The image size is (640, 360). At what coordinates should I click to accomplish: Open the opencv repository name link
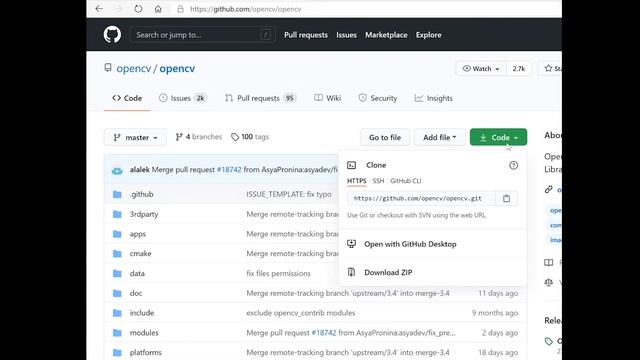pyautogui.click(x=177, y=68)
